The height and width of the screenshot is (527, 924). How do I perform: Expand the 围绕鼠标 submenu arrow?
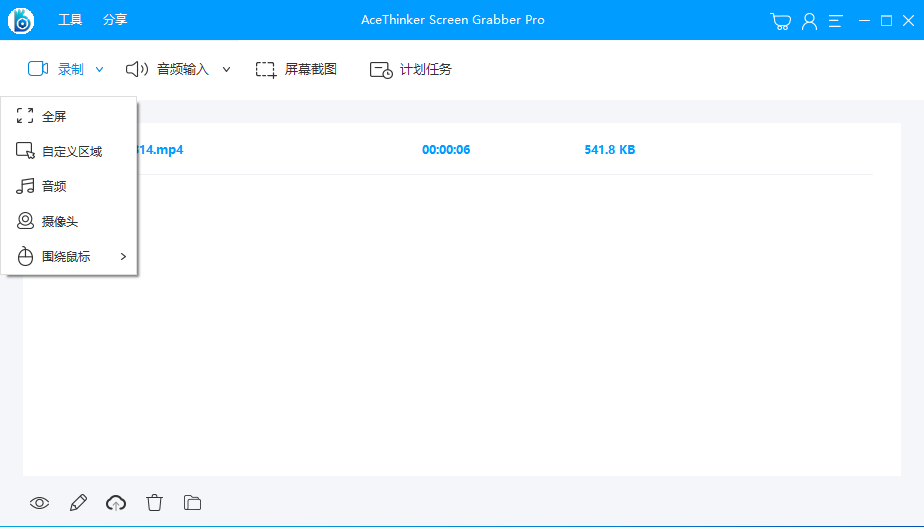point(123,257)
